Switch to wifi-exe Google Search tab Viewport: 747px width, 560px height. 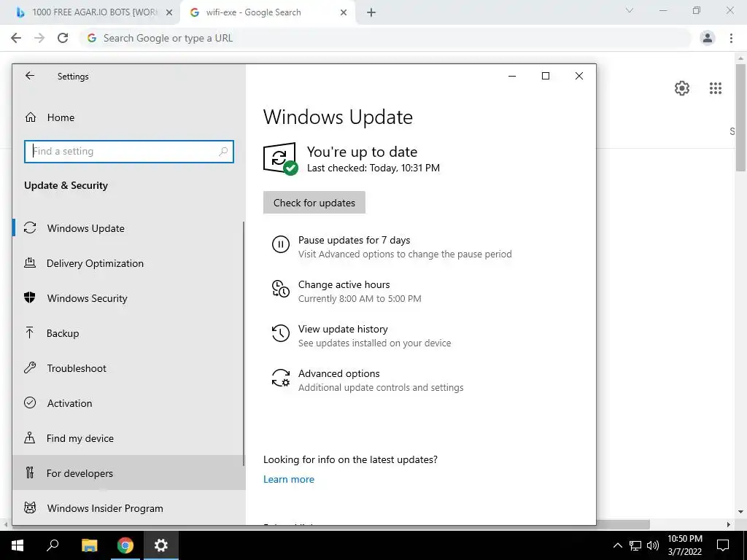(x=267, y=12)
